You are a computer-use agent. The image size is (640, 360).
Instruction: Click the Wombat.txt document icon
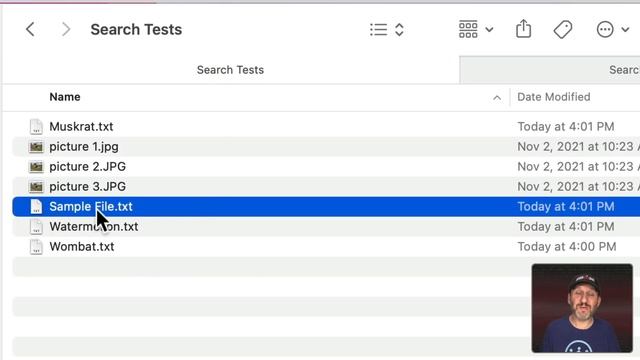point(36,247)
